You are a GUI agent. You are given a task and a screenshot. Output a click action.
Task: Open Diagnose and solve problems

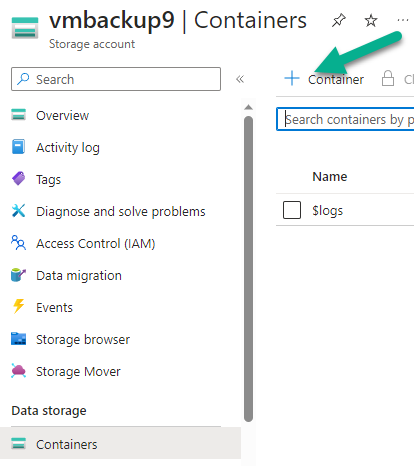[121, 212]
